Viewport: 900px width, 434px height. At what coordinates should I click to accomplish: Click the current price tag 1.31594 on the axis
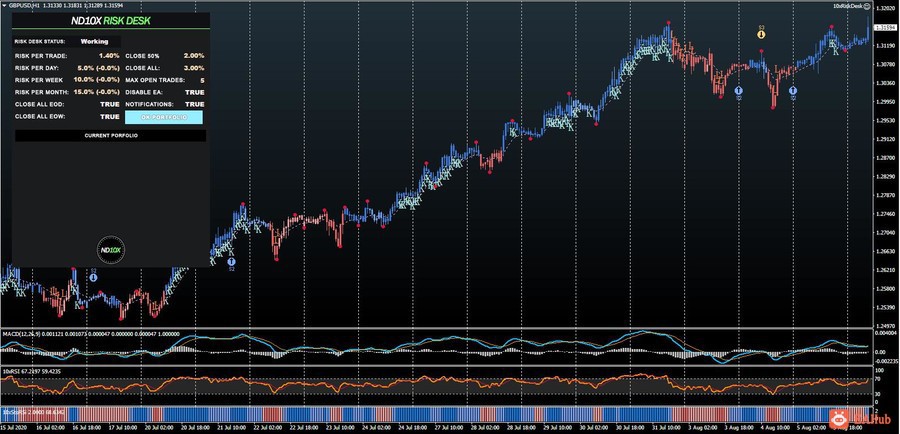[885, 27]
